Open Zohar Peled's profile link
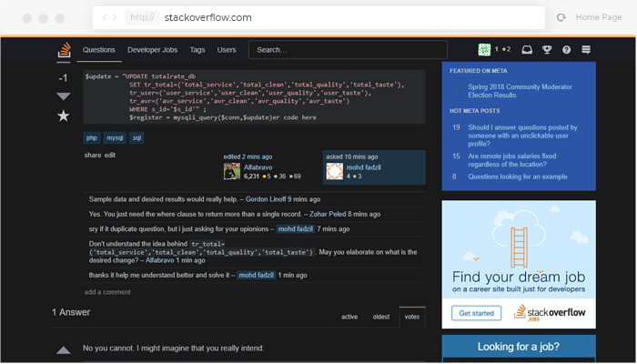The width and height of the screenshot is (637, 364). pos(328,214)
